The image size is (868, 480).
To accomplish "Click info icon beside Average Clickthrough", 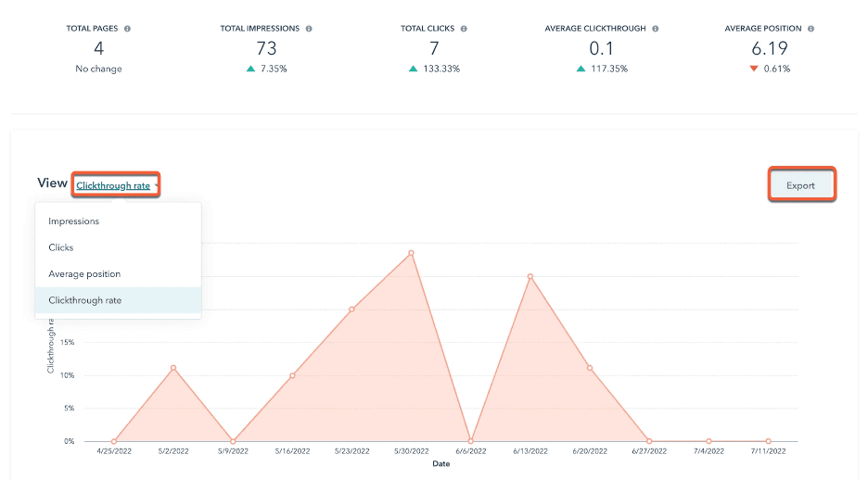I will pos(656,29).
